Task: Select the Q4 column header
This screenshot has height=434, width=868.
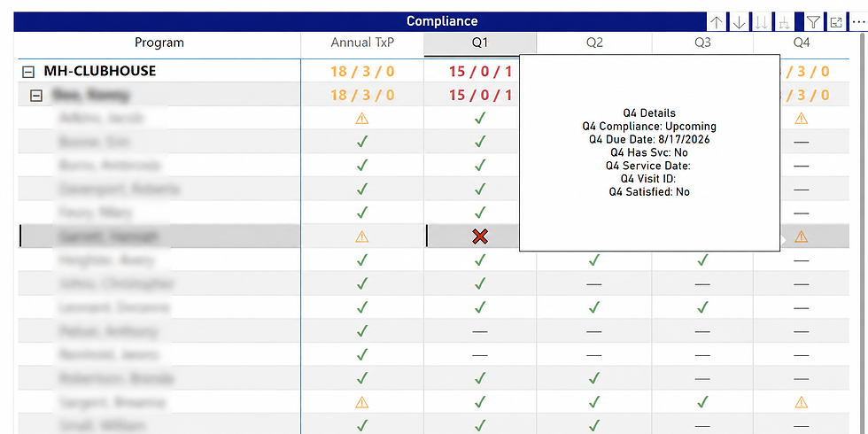Action: pyautogui.click(x=802, y=43)
